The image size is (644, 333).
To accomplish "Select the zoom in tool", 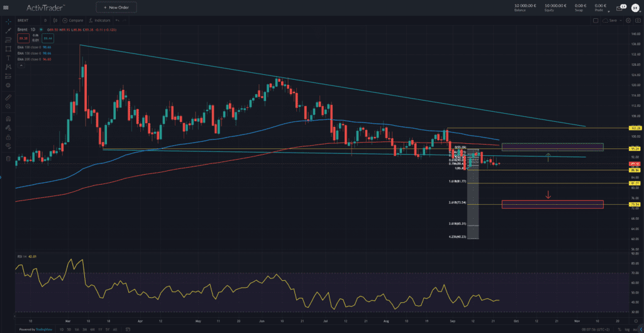I will (8, 106).
